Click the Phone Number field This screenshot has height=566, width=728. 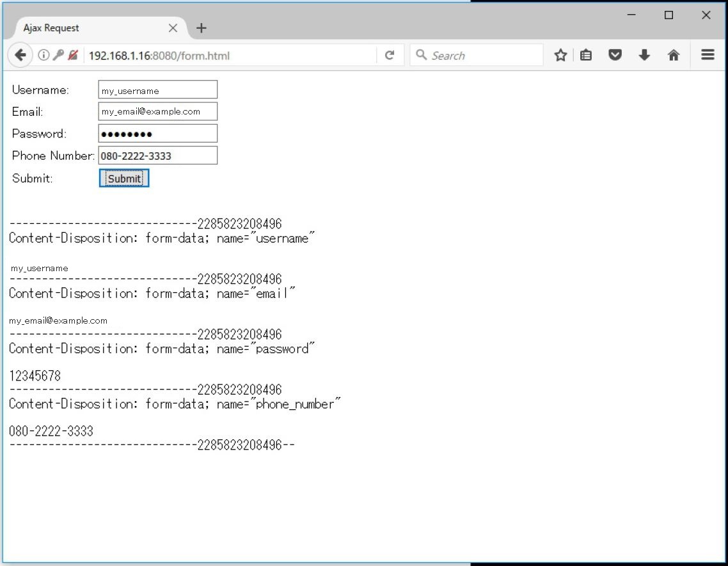coord(157,155)
